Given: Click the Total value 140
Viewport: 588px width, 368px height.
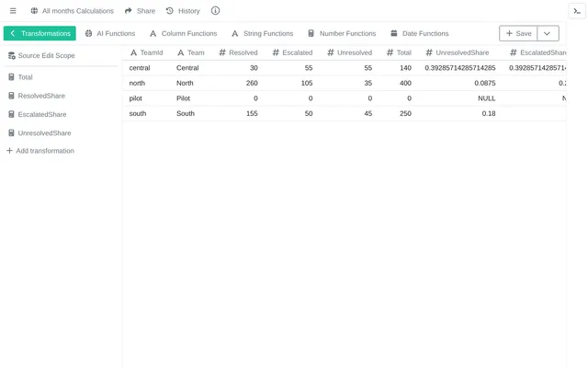Looking at the screenshot, I should pyautogui.click(x=405, y=68).
